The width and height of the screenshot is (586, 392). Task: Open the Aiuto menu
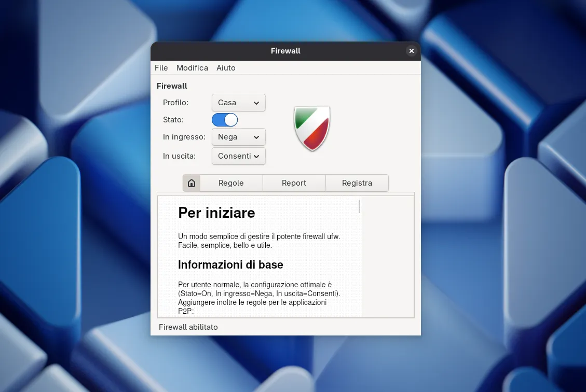[x=226, y=68]
